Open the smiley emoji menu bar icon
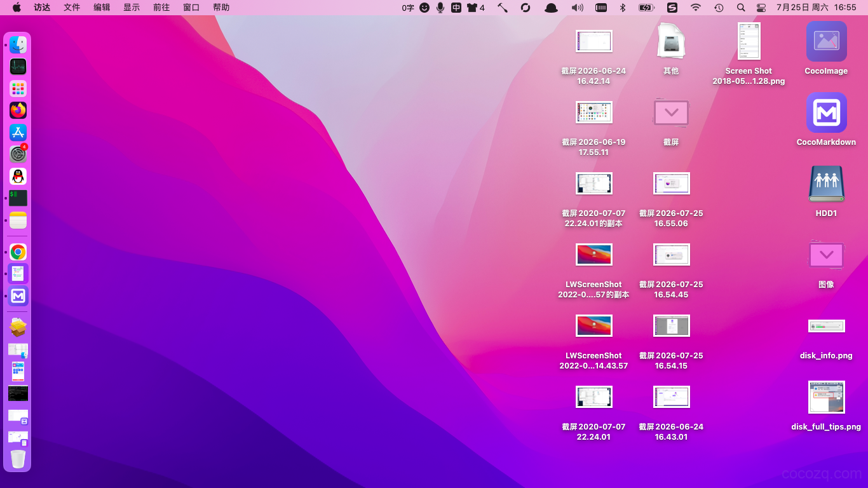 point(424,8)
